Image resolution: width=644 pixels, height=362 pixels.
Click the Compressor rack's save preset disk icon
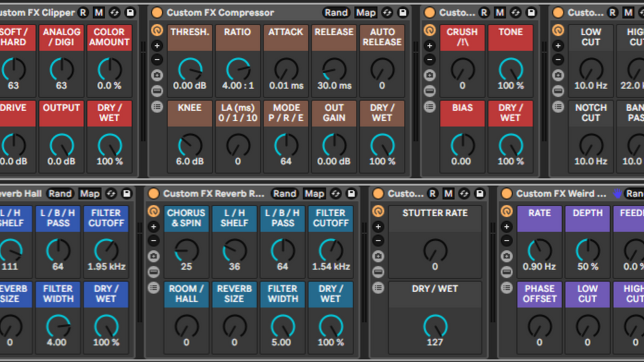pos(402,13)
